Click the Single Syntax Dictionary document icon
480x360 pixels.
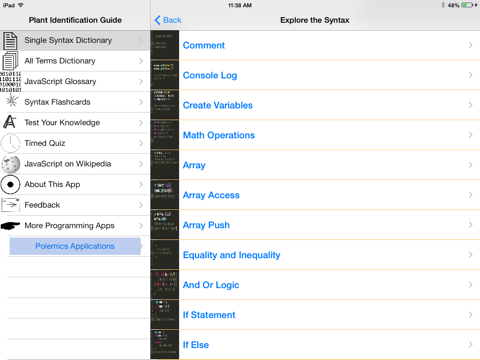(x=10, y=41)
